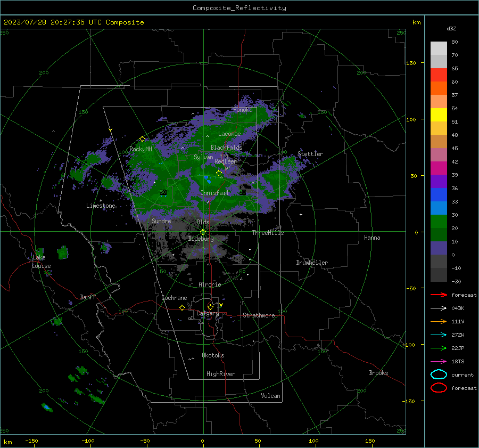Click the Composite_Reflectivity title text

tap(240, 8)
